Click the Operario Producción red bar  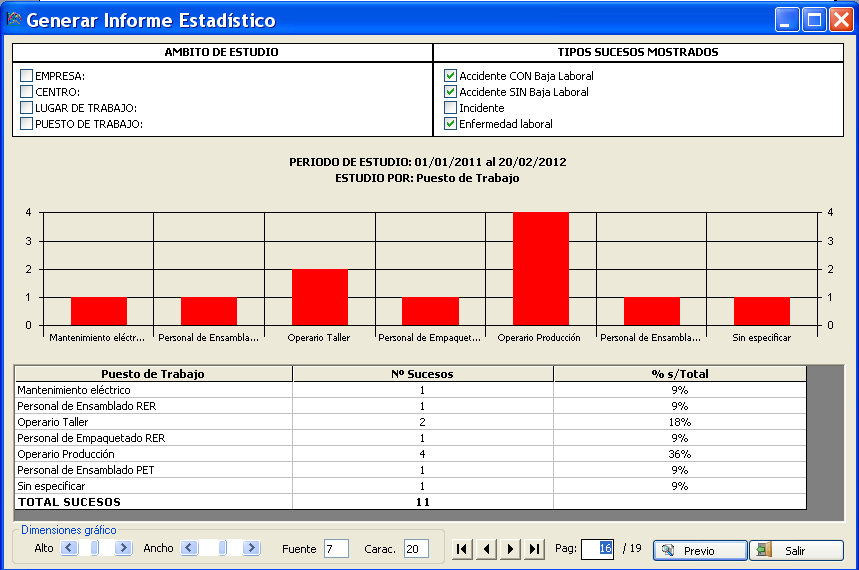(541, 268)
